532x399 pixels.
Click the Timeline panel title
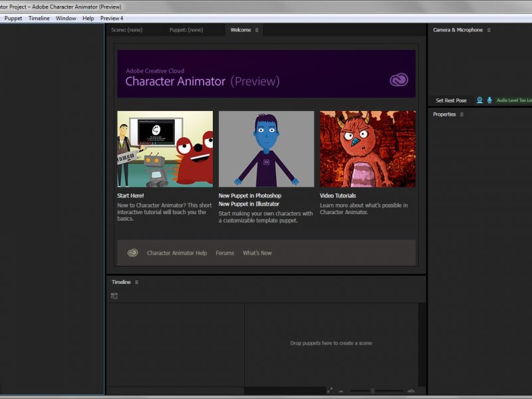click(121, 282)
